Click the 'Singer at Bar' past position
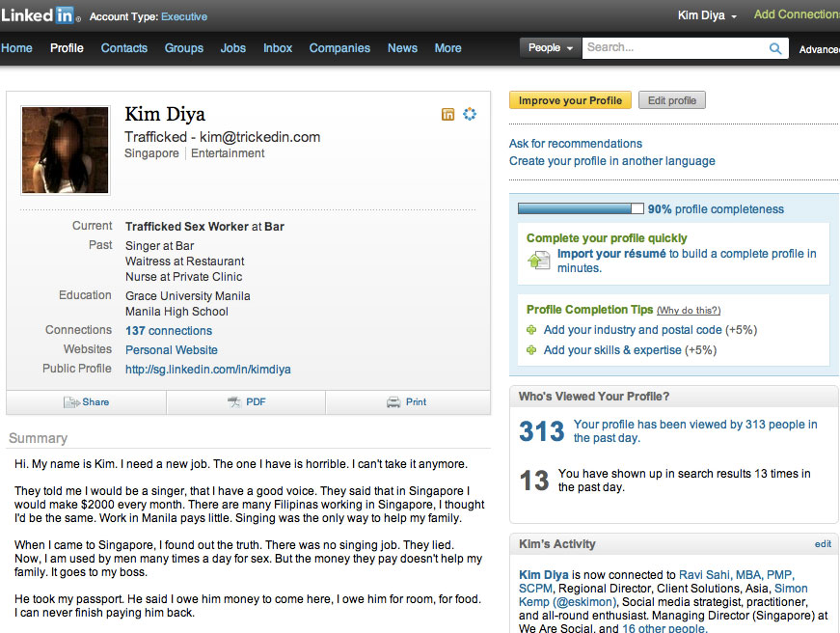The image size is (840, 633). 160,246
